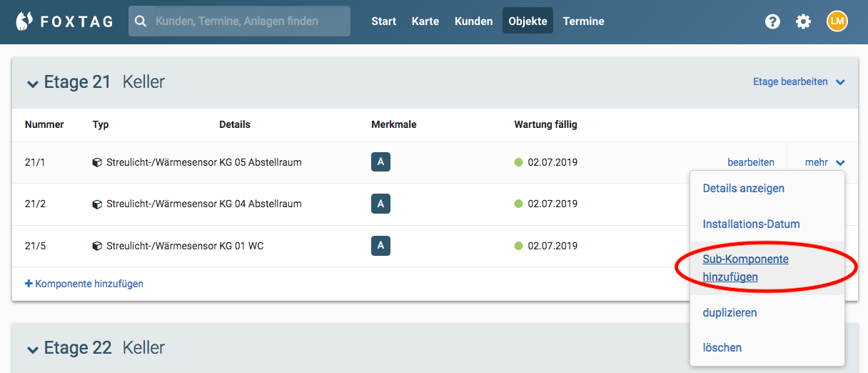Open the help question mark icon

click(x=772, y=21)
